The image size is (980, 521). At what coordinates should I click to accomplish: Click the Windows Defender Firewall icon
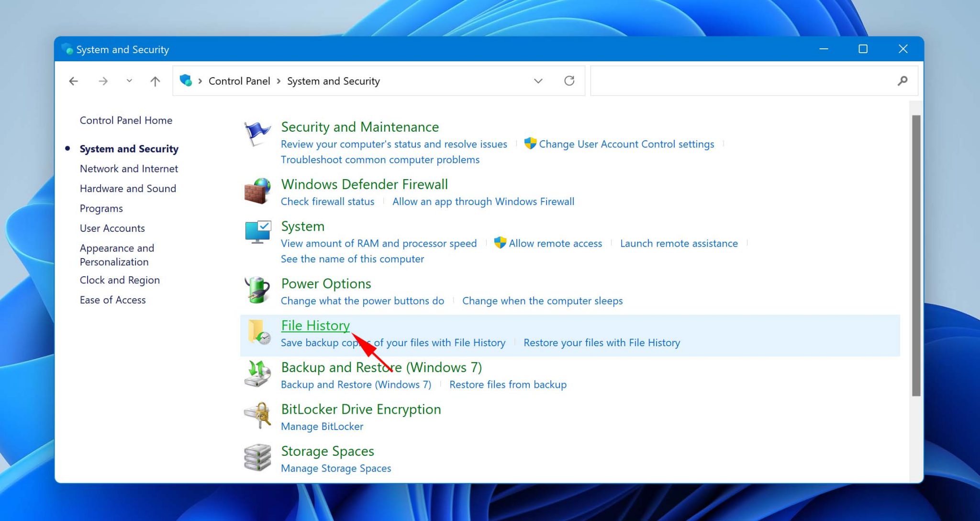click(x=257, y=191)
